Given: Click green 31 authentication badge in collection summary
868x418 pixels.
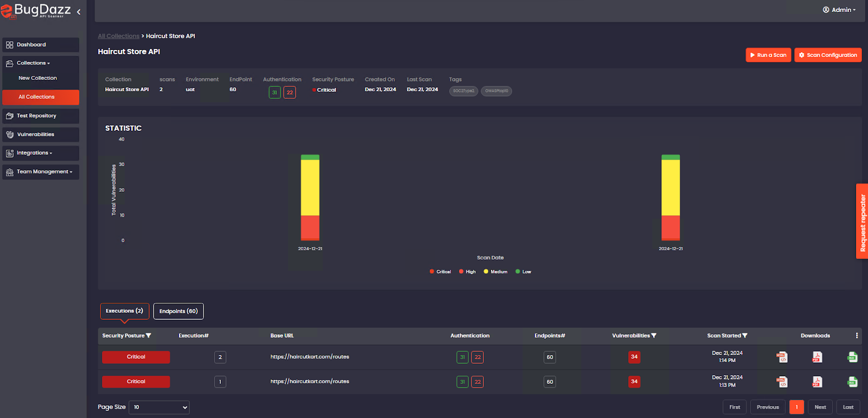Looking at the screenshot, I should 275,92.
